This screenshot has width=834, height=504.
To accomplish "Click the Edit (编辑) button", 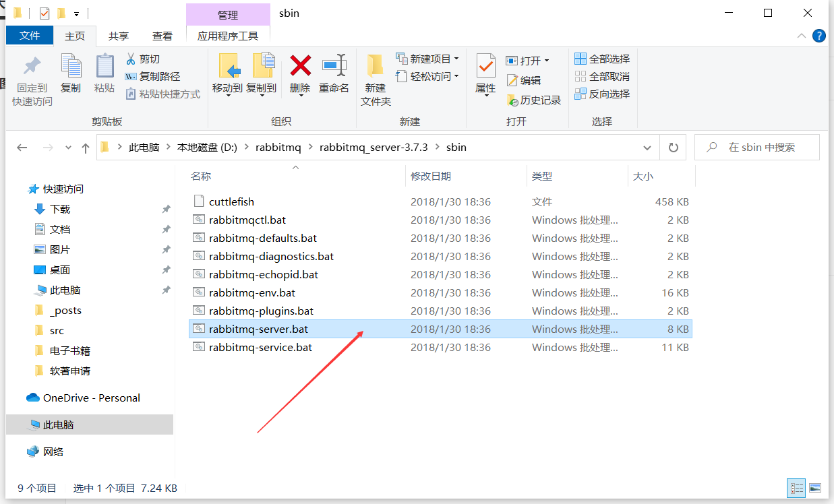I will click(x=524, y=80).
